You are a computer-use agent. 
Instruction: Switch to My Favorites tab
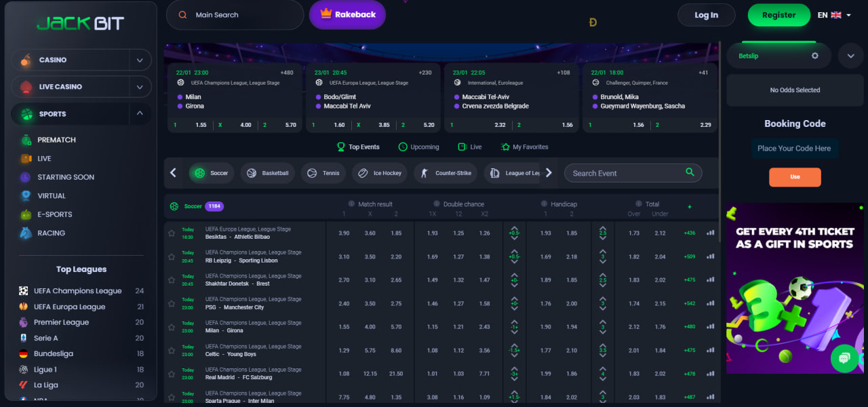tap(525, 147)
